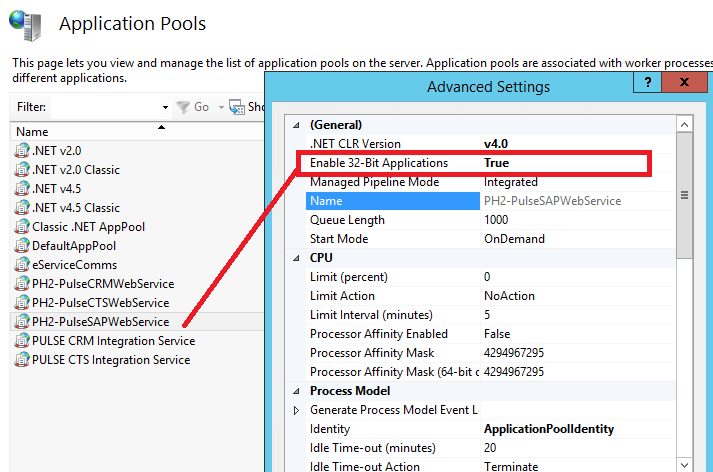Viewport: 713px width, 472px height.
Task: Expand Generate Process Model Event Log entry
Action: (295, 410)
